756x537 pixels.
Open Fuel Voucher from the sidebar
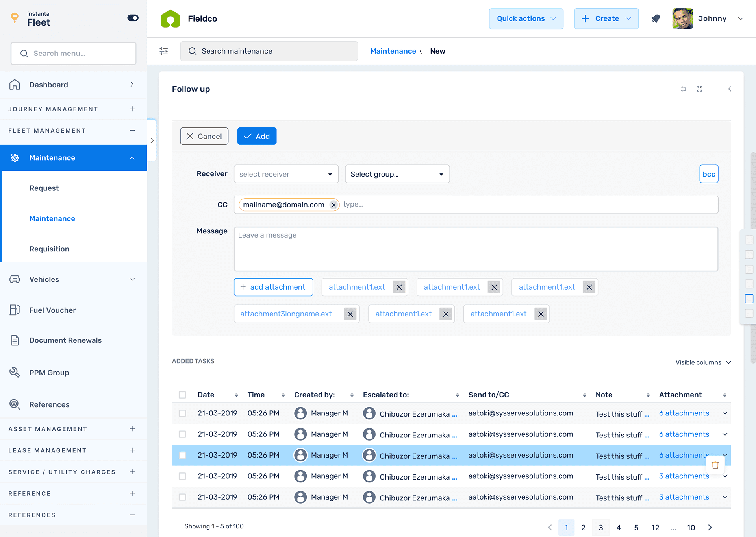[52, 310]
